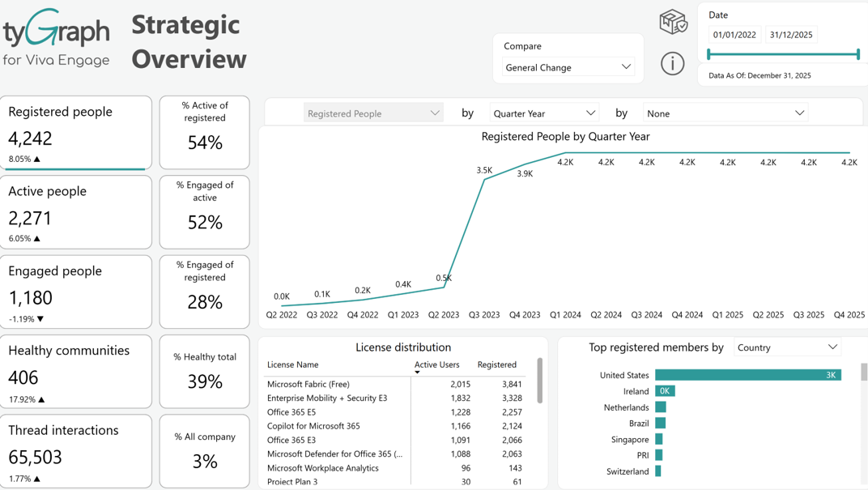Select Enterprise Mobility + Security E3 row
The image size is (868, 490).
(x=394, y=398)
